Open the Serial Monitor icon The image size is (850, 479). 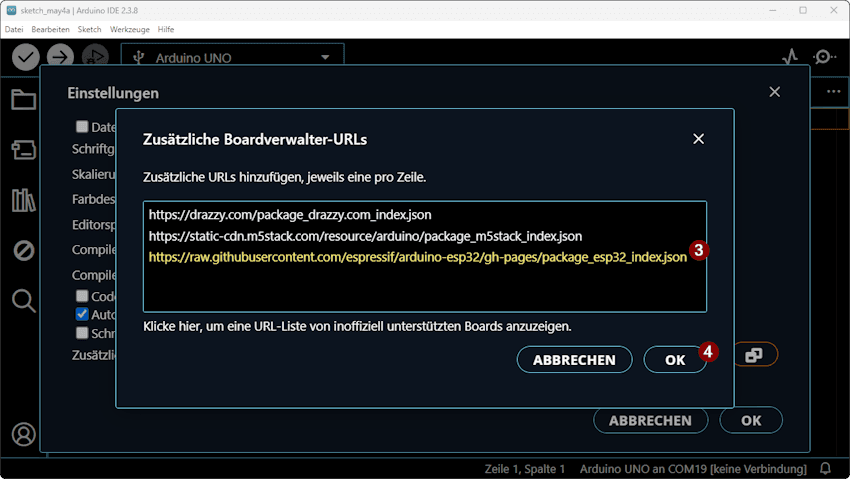[x=824, y=56]
